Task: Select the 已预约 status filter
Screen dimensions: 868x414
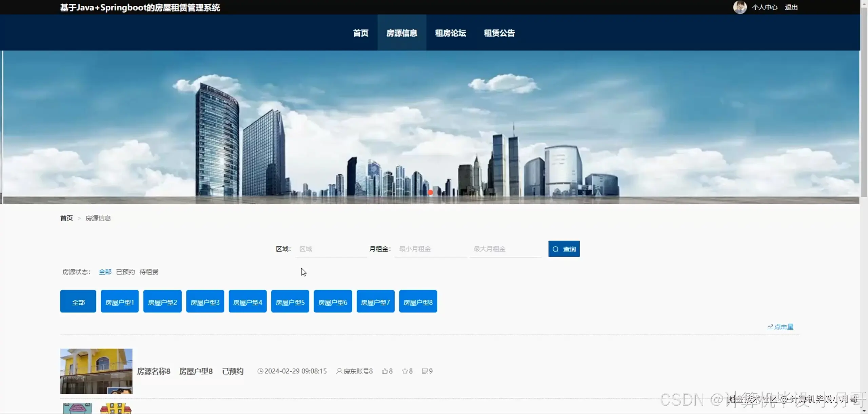Action: (x=125, y=272)
